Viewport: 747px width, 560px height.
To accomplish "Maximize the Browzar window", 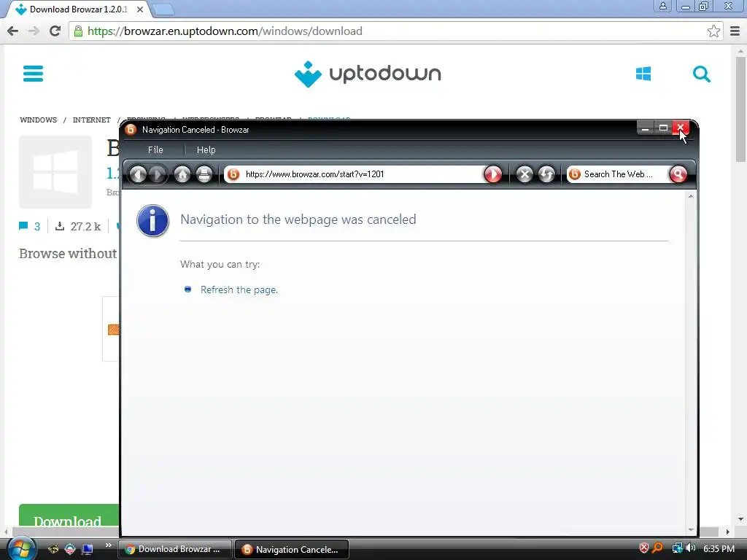I will click(663, 128).
